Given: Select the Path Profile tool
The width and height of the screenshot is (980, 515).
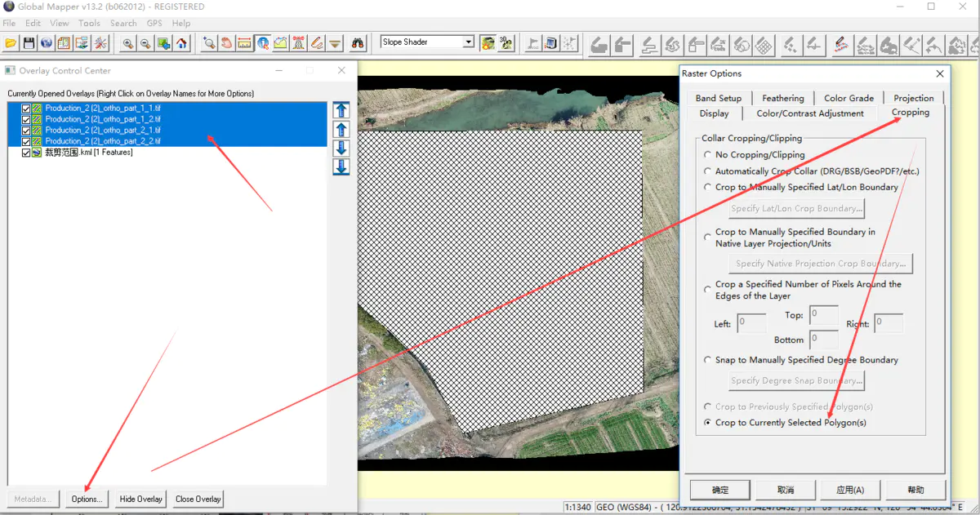Looking at the screenshot, I should (x=280, y=42).
